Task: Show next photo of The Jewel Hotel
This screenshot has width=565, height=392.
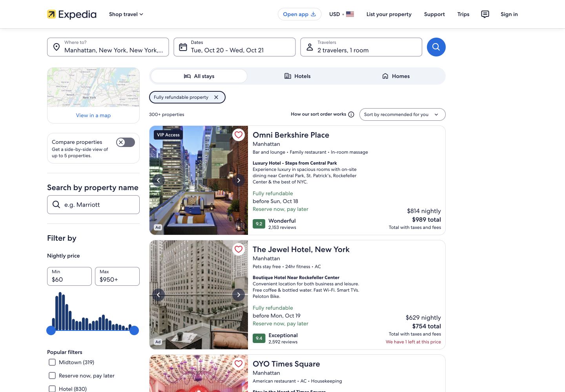Action: [239, 295]
